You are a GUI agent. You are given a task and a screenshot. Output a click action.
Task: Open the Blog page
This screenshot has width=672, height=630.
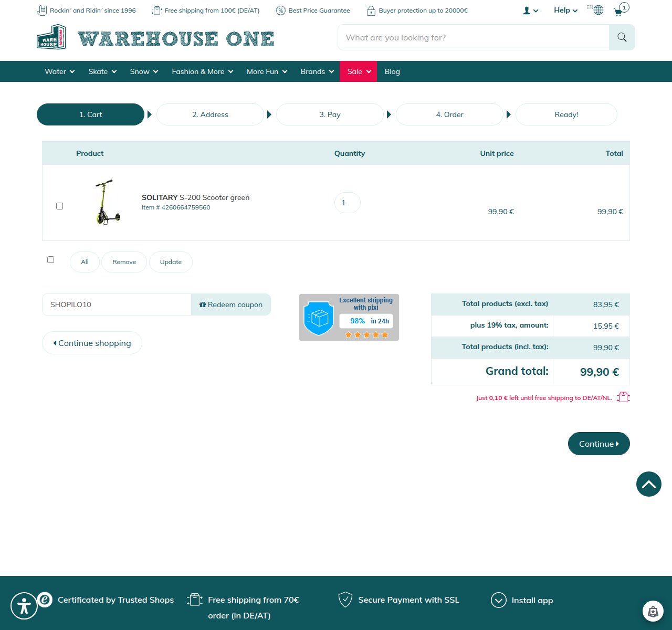click(x=392, y=71)
